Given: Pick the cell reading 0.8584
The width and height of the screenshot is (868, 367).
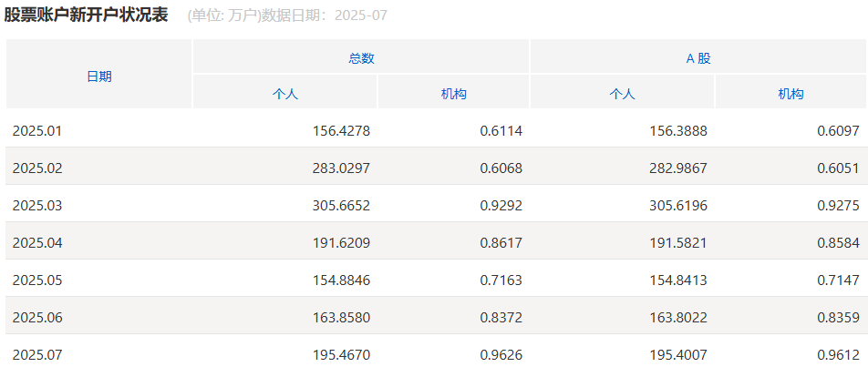Looking at the screenshot, I should pos(839,242).
